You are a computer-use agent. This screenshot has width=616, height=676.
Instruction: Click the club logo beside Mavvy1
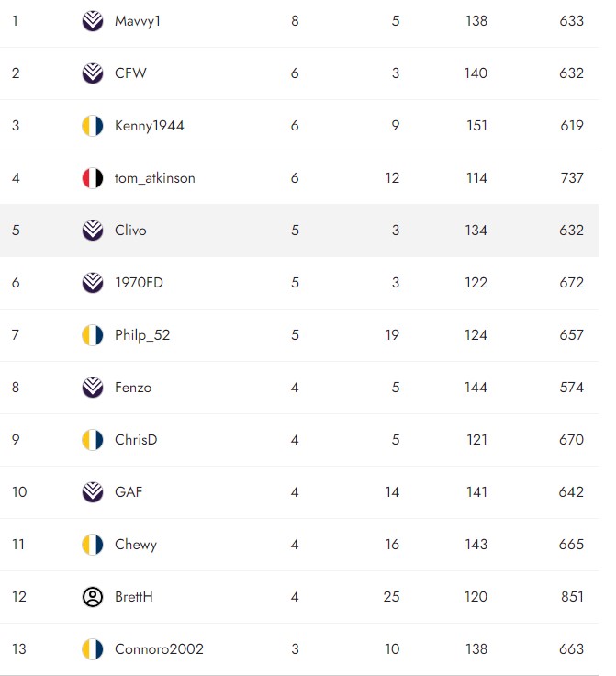92,20
